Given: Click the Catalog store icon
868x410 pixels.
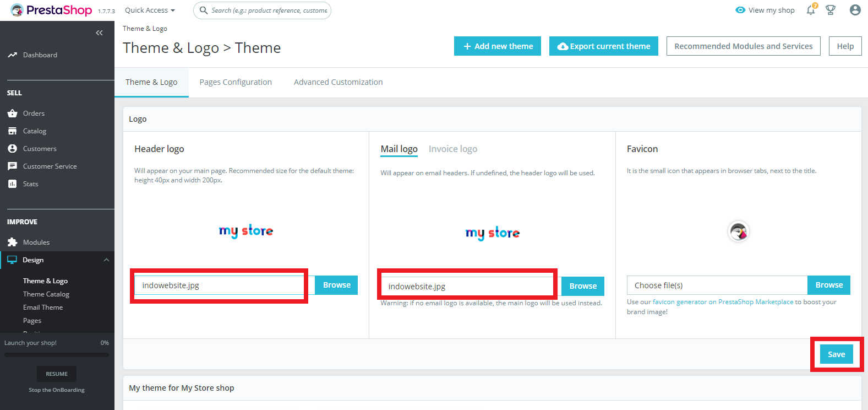Looking at the screenshot, I should 12,131.
